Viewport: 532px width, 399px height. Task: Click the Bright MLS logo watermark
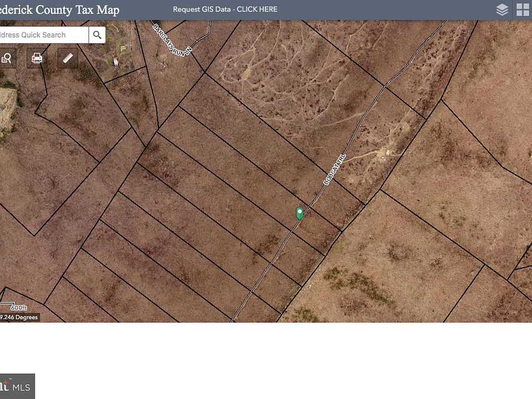click(x=17, y=386)
